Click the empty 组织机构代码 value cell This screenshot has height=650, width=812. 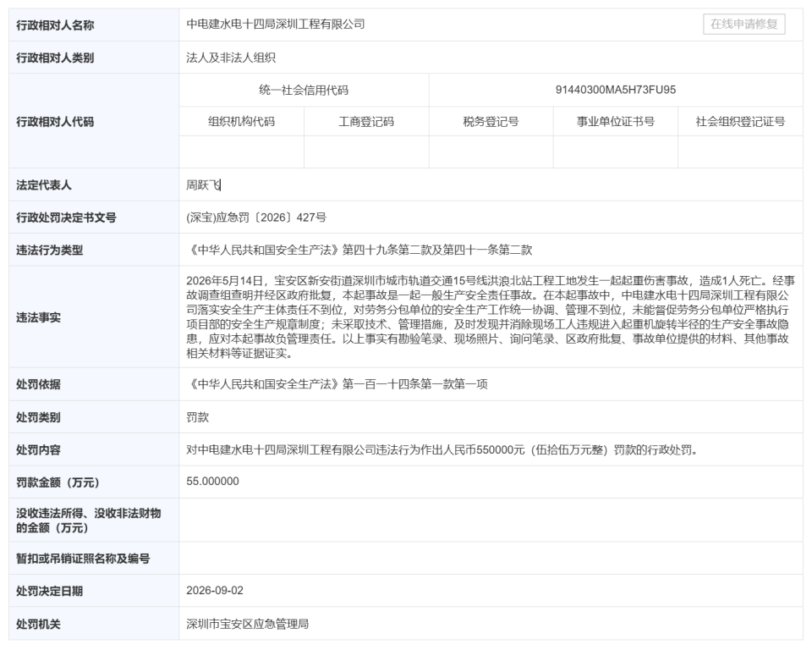click(241, 151)
